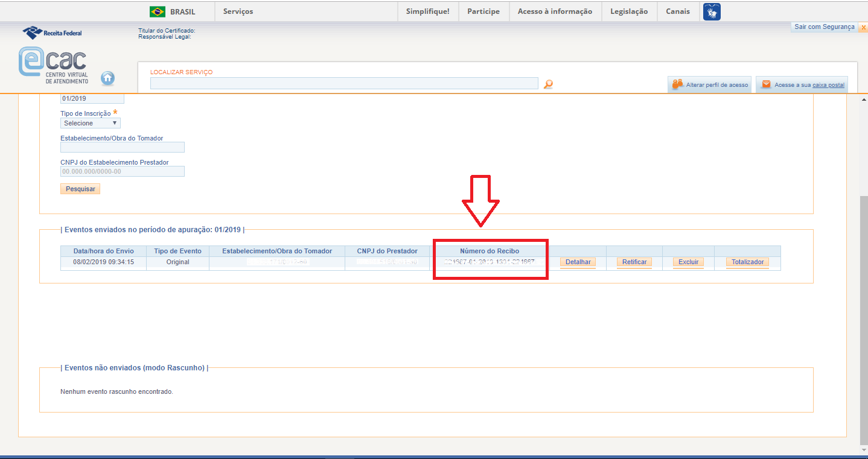Click the Excluir button
Screen dimensions: 868x459
coord(688,262)
